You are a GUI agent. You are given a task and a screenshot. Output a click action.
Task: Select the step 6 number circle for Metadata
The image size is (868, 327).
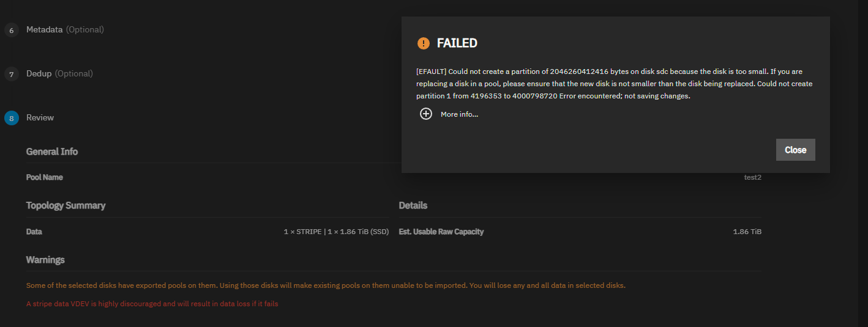click(12, 30)
